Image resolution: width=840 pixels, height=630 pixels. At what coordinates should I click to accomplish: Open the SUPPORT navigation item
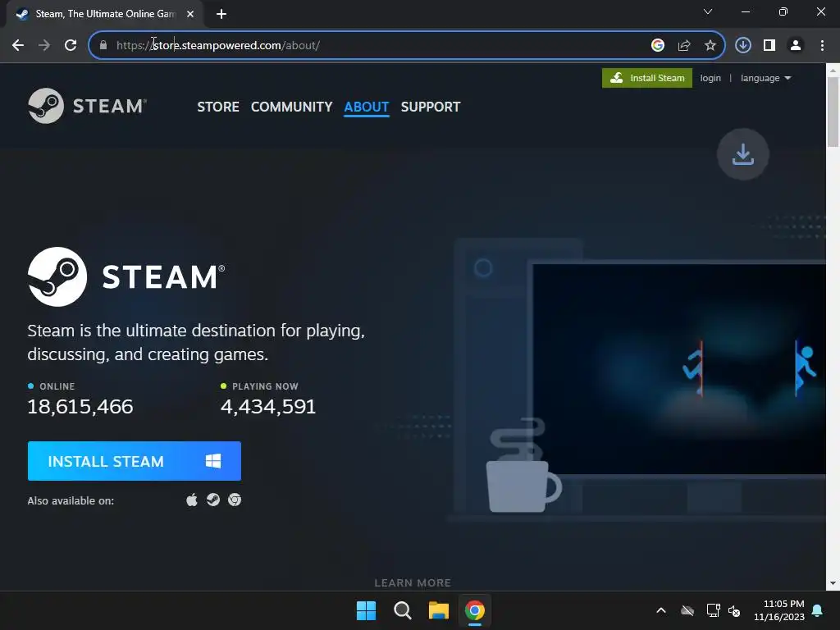pyautogui.click(x=430, y=107)
